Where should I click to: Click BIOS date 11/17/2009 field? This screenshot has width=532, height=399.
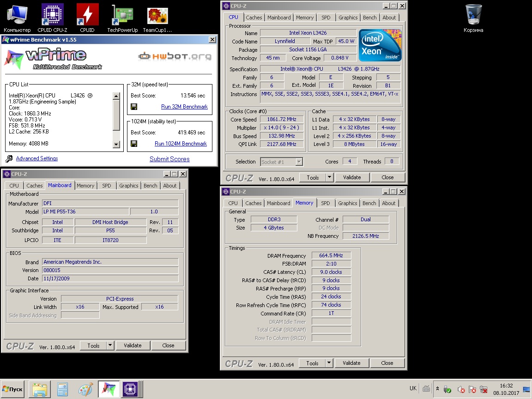110,278
